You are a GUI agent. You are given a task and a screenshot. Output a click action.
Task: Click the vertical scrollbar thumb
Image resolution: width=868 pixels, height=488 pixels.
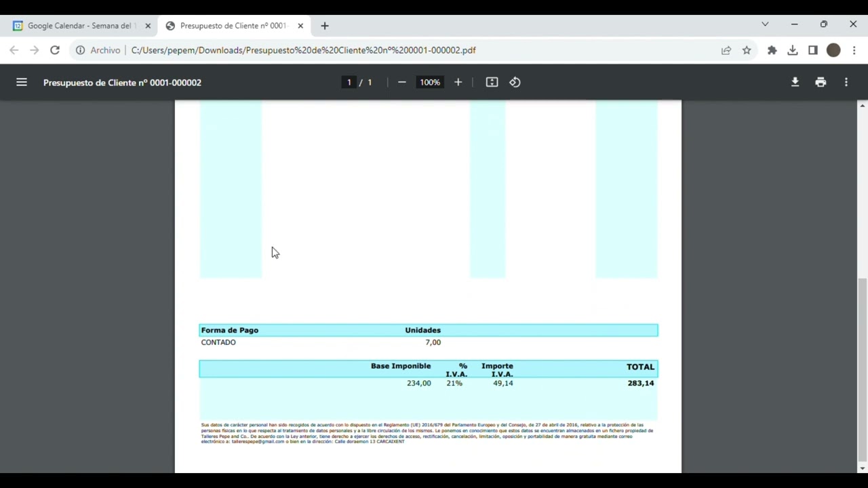click(863, 369)
